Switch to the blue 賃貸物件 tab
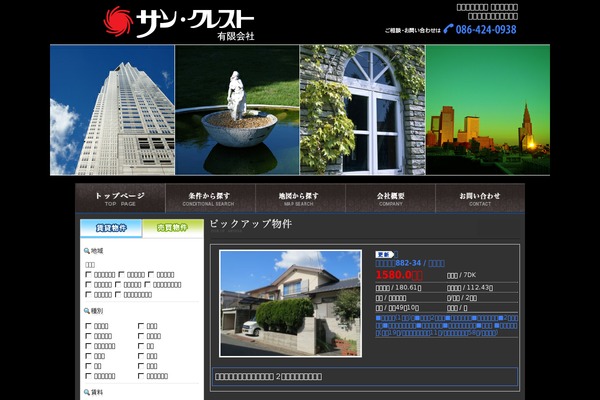The height and width of the screenshot is (400, 600). coord(111,228)
